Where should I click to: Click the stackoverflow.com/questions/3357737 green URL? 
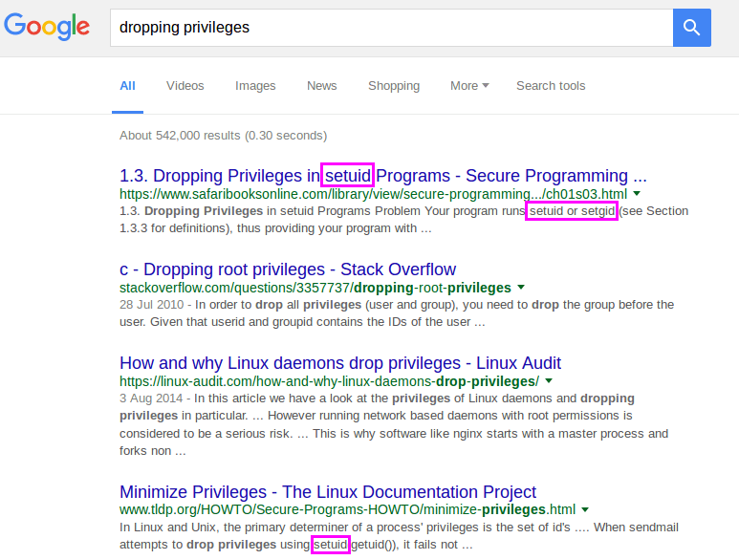click(315, 288)
